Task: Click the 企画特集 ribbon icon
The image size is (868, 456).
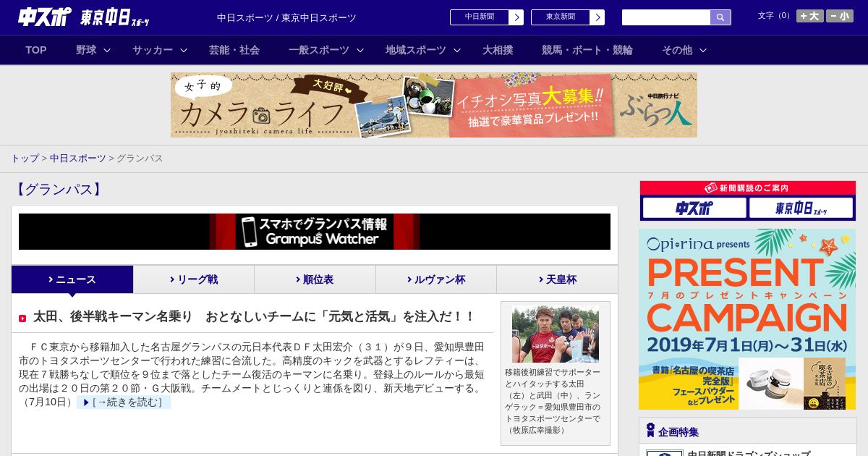Action: tap(650, 431)
